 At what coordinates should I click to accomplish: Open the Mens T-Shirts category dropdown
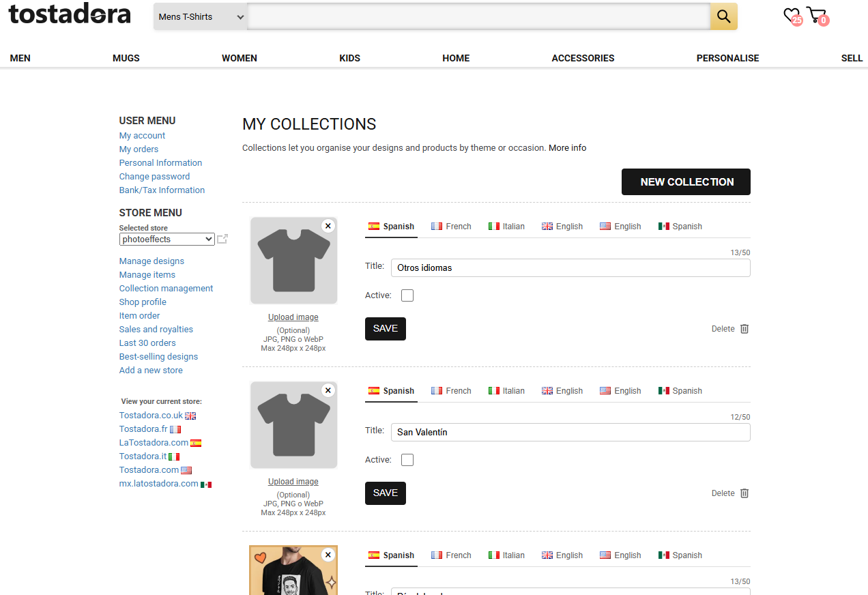pos(200,16)
